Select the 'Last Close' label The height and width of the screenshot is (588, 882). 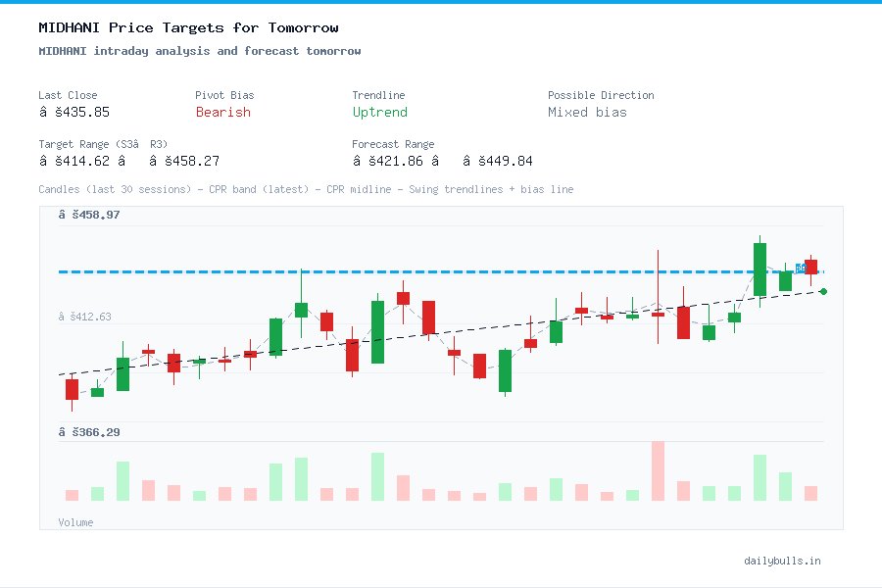click(x=68, y=95)
